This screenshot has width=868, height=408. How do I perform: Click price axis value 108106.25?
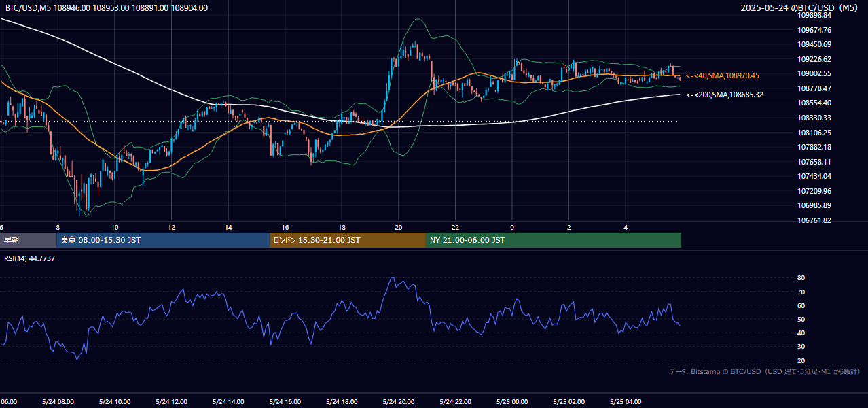click(814, 133)
